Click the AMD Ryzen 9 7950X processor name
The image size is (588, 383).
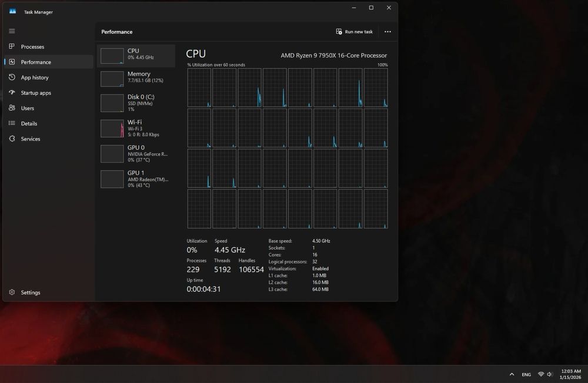(x=334, y=55)
